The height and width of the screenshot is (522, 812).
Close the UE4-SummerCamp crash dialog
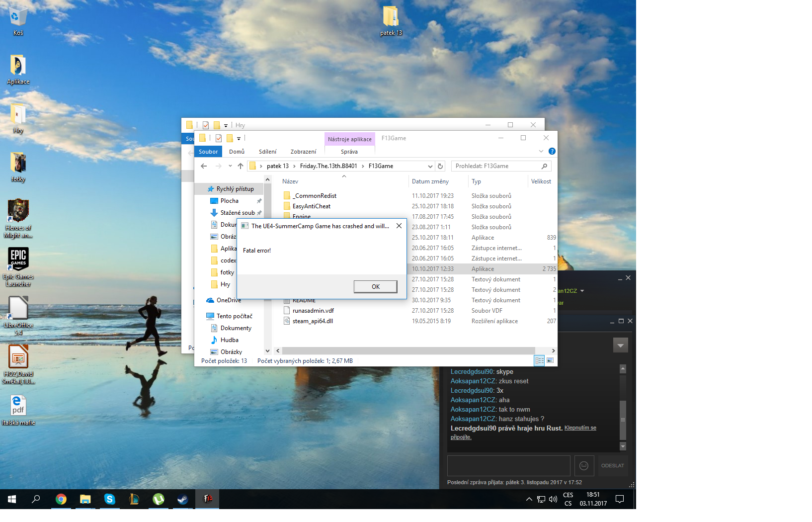(x=399, y=226)
